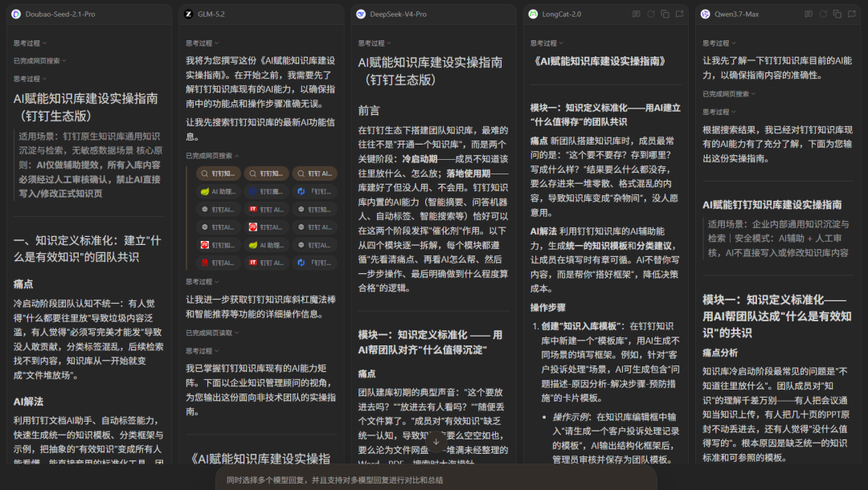Click the 痛点分析 heading in Qwen panel

click(x=719, y=353)
